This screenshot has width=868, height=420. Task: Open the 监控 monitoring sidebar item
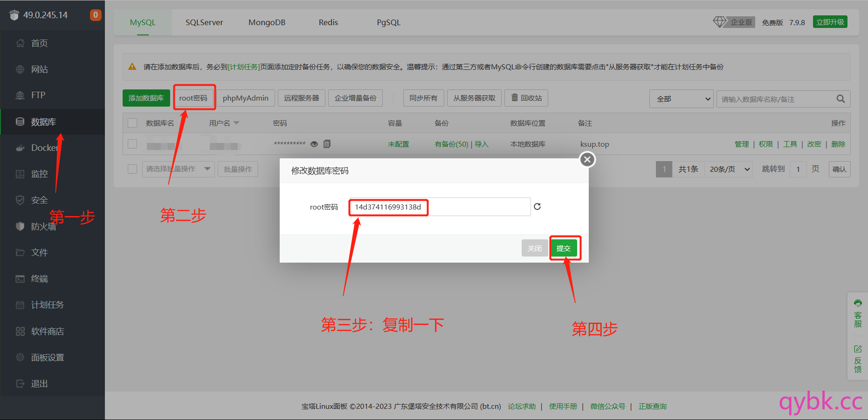(x=52, y=174)
